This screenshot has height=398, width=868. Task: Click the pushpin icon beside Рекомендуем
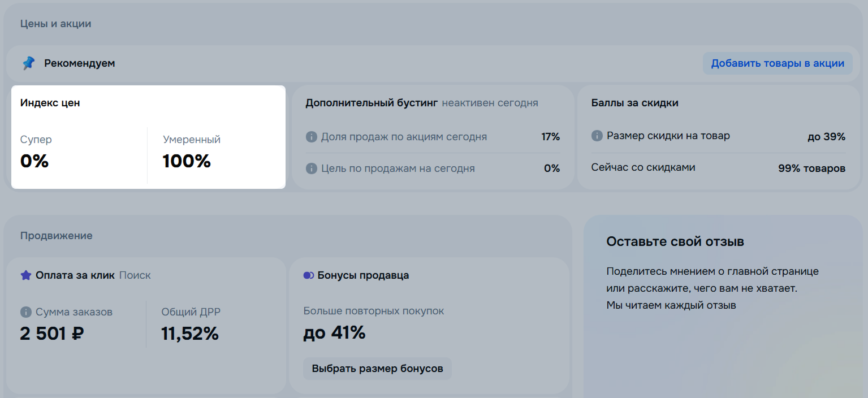tap(28, 63)
